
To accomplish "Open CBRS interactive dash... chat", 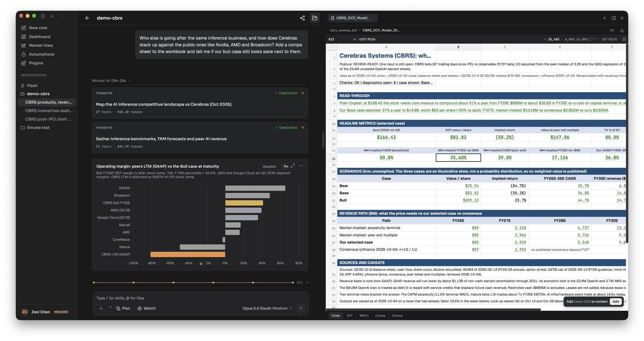I will pos(49,111).
